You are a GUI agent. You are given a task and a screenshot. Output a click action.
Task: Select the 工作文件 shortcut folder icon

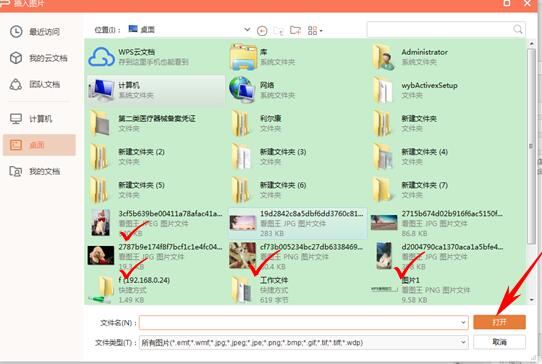click(241, 290)
